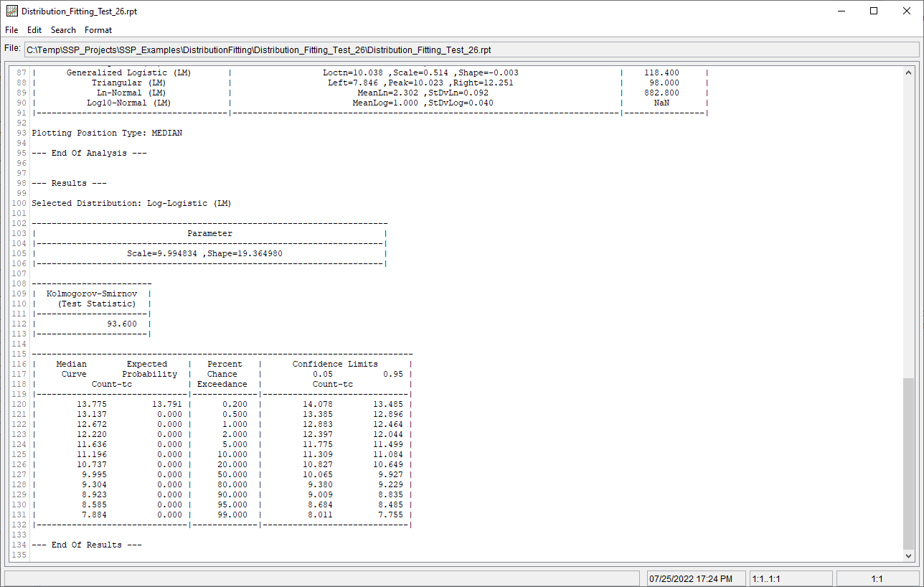Viewport: 924px width, 587px height.
Task: Click the 118.400 value
Action: pos(662,72)
